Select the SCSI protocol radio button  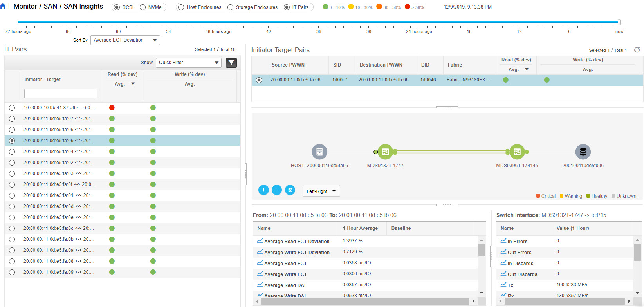(117, 7)
